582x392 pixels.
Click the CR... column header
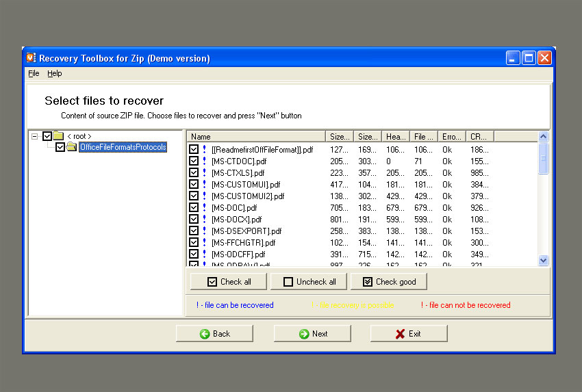480,136
